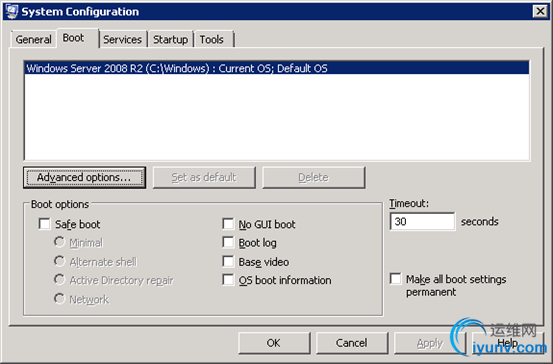Switch to the General tab

pos(34,40)
